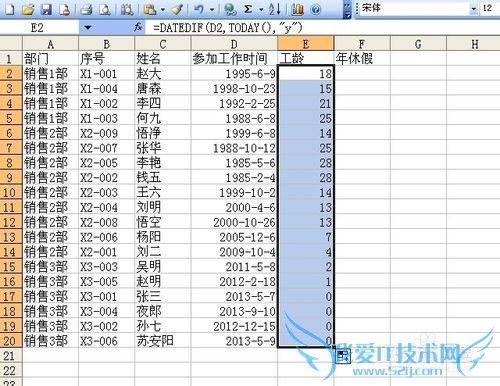Image resolution: width=500 pixels, height=386 pixels.
Task: Select the row 10 header
Action: tap(11, 192)
